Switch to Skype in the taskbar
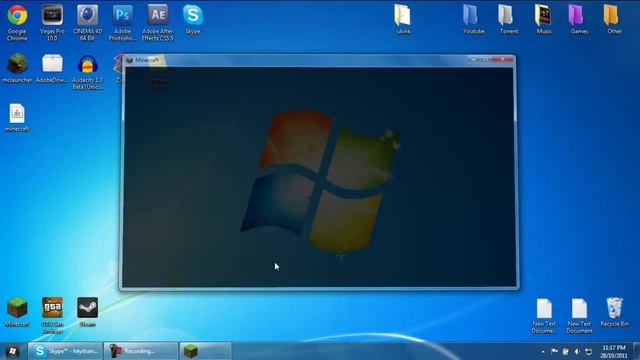This screenshot has height=360, width=640. (65, 351)
